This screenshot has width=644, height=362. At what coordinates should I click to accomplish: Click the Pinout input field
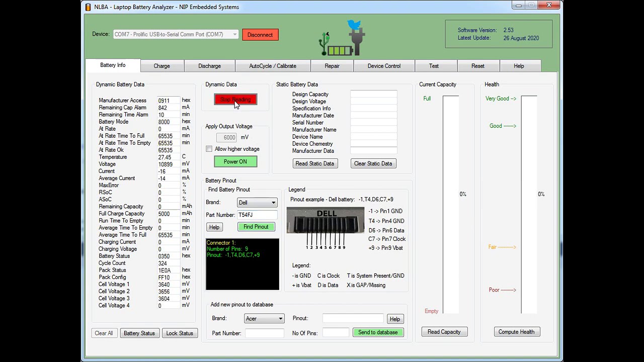[353, 318]
